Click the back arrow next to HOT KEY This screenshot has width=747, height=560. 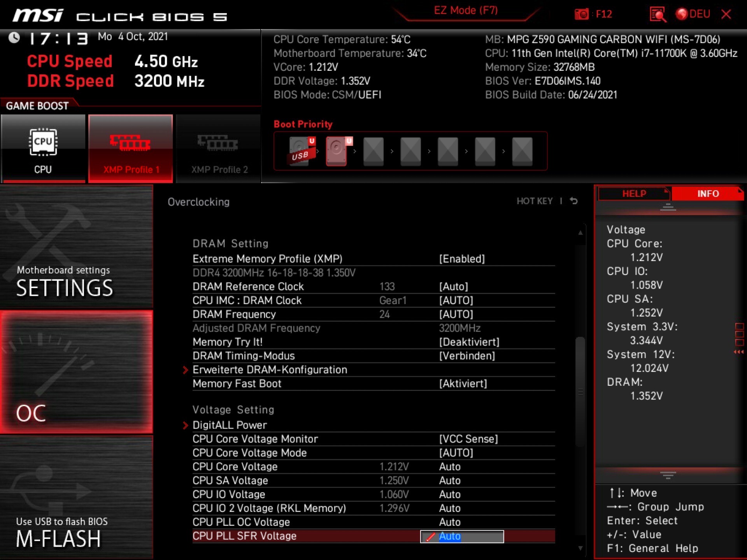click(574, 201)
